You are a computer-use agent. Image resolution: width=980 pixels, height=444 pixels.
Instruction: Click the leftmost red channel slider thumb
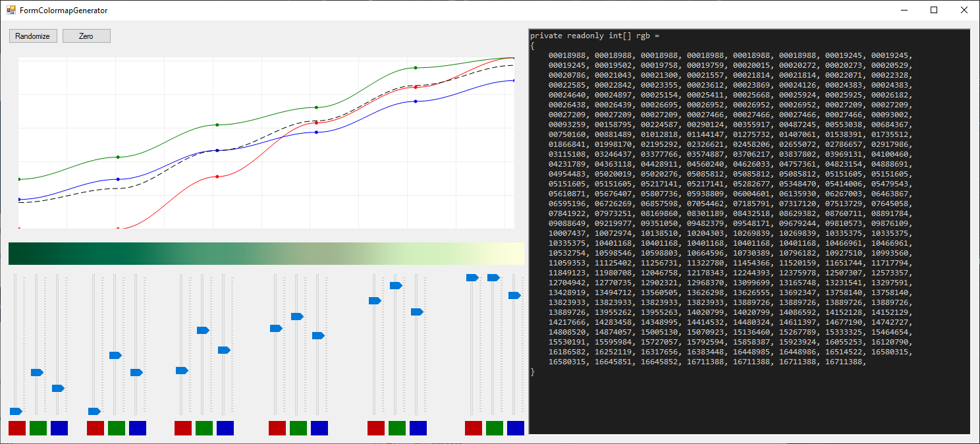[14, 411]
